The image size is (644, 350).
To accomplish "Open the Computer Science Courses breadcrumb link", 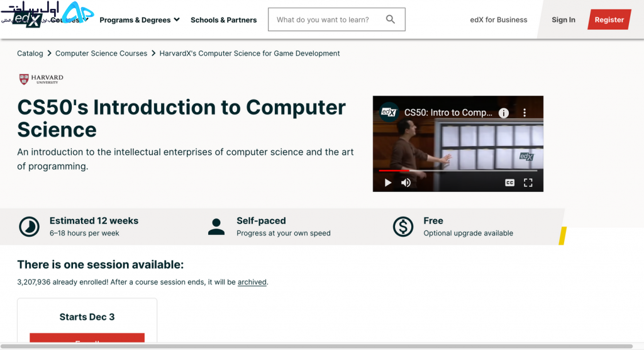I will point(101,54).
